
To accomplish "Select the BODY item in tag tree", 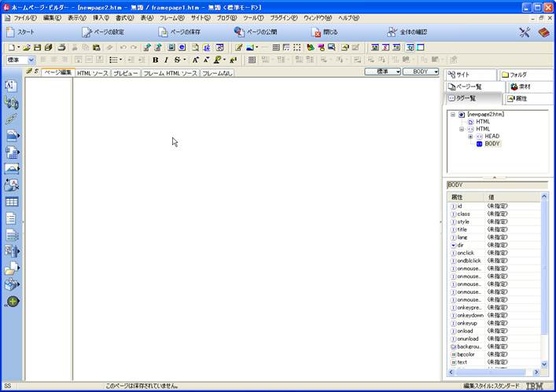I will click(492, 144).
